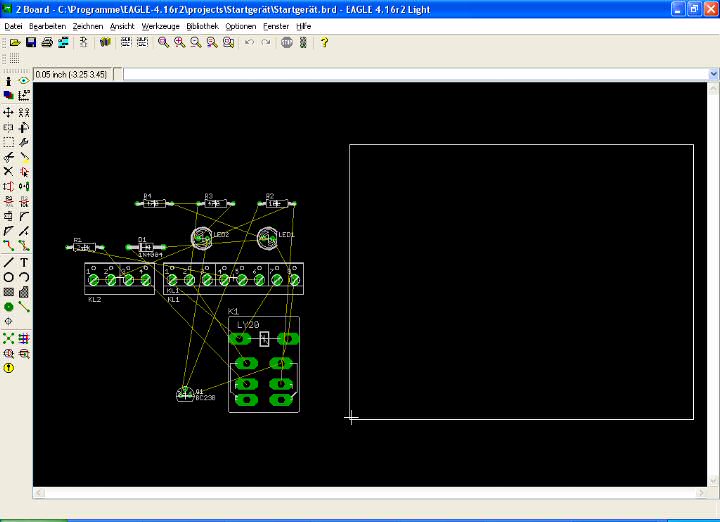Select the Copy tool
720x522 pixels.
coord(24,112)
